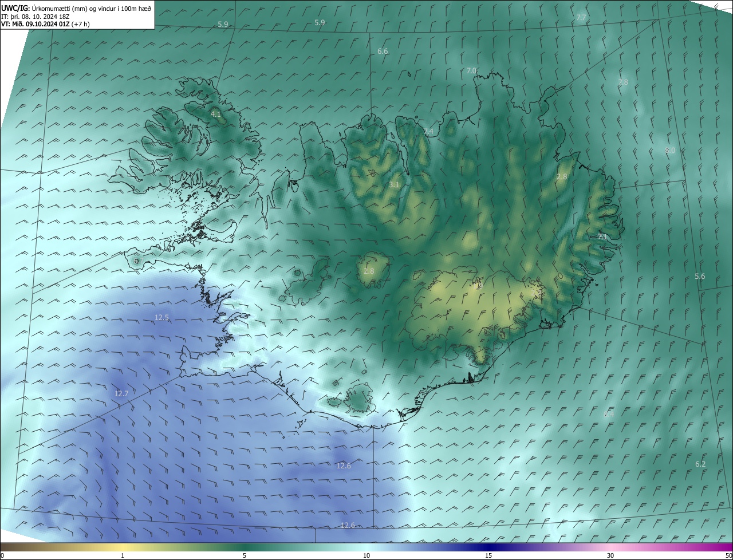Click the 7.0 value label on map
The height and width of the screenshot is (560, 733).
click(x=471, y=70)
